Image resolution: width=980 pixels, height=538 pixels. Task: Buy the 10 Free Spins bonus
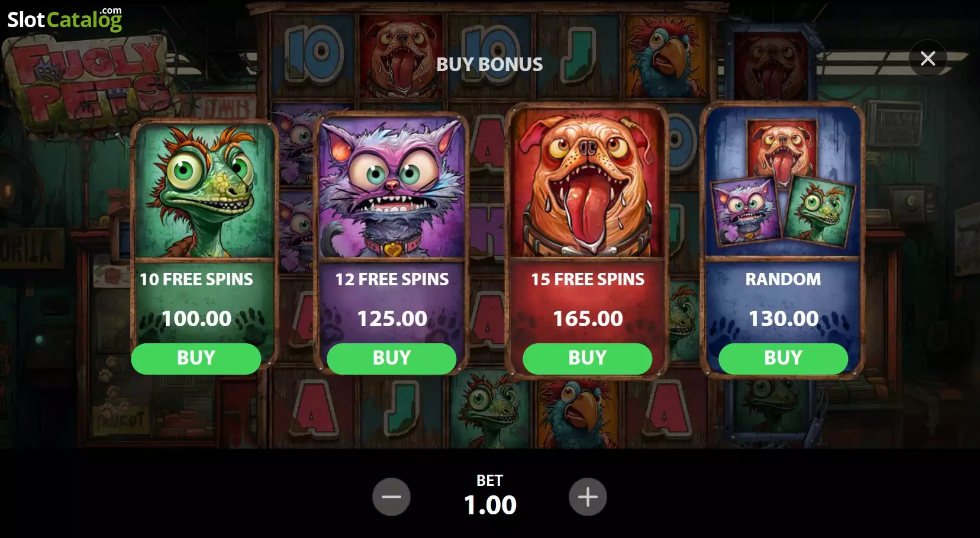[x=196, y=358]
